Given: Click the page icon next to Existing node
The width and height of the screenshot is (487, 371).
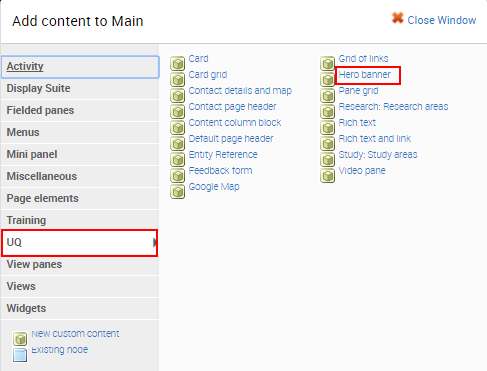Looking at the screenshot, I should pos(20,355).
